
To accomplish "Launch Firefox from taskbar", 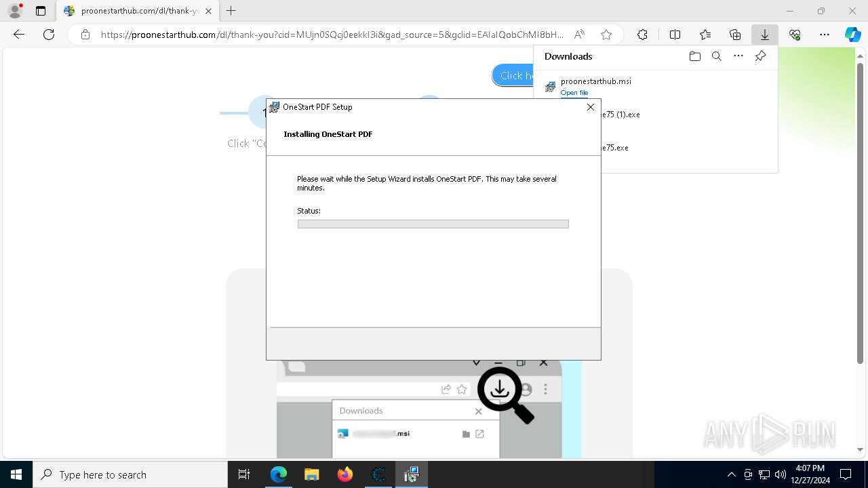I will pyautogui.click(x=345, y=474).
